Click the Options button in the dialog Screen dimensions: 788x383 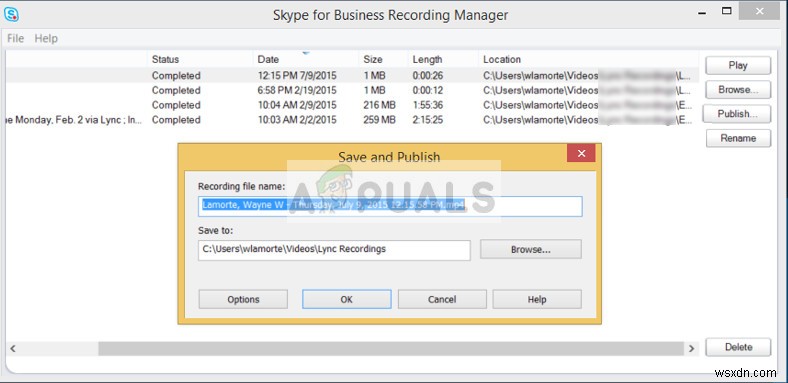[x=243, y=299]
